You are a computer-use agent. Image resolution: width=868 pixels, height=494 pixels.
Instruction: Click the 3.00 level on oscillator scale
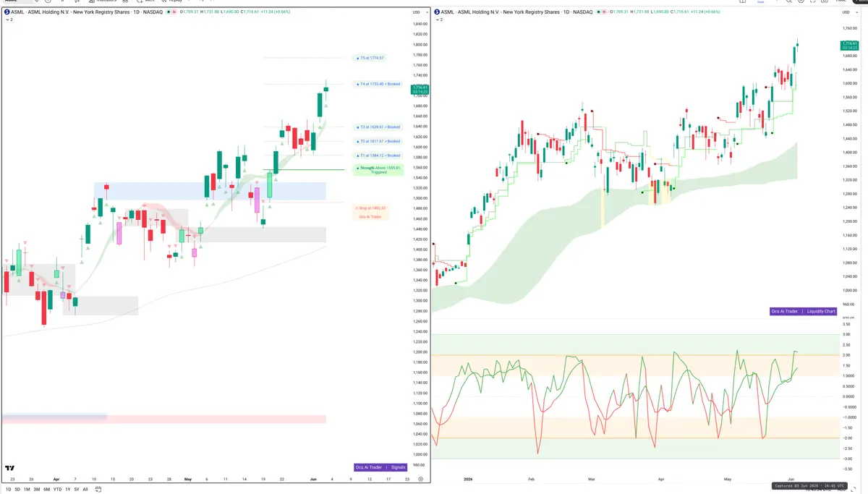point(846,334)
